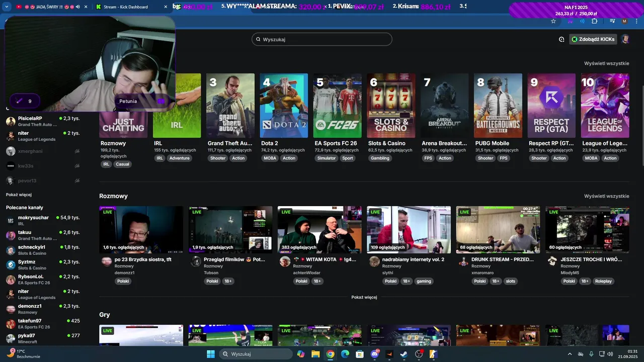Open the browser extensions puzzle icon

(x=595, y=21)
